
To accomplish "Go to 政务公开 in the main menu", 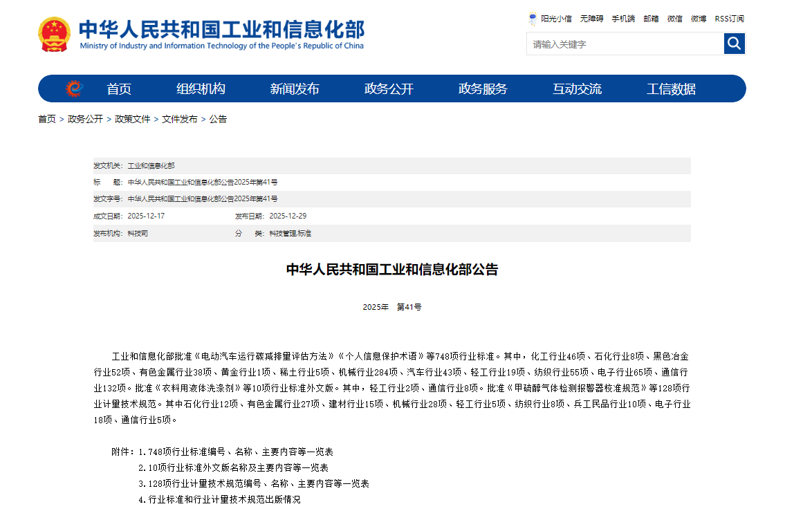I will pos(389,89).
